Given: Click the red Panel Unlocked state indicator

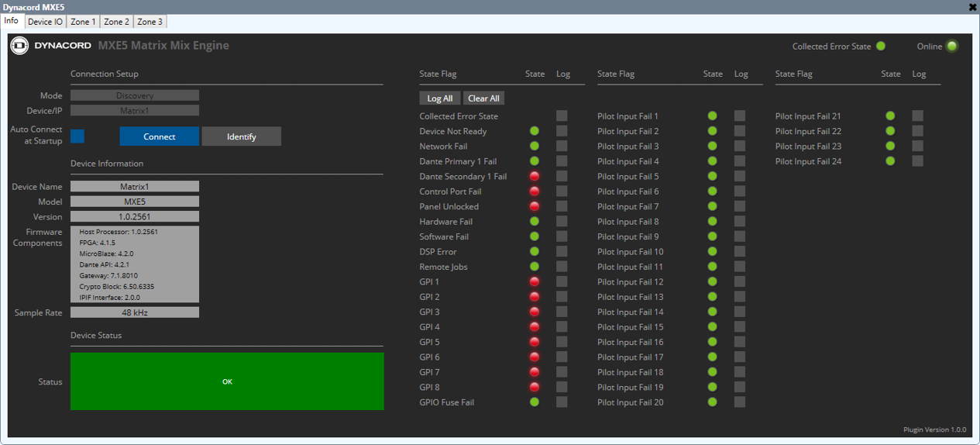Looking at the screenshot, I should [535, 207].
